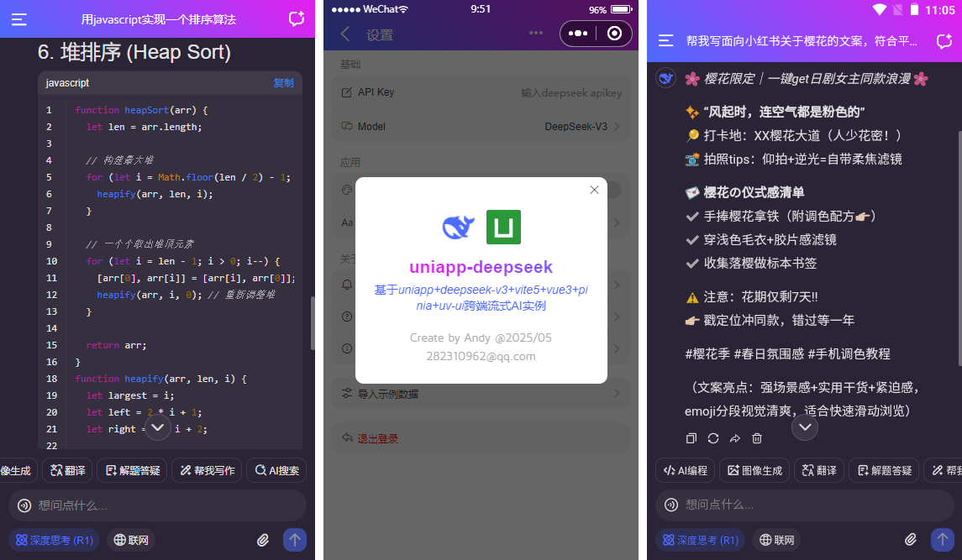Attach a file using the right chat's paperclip icon
Viewport: 962px width, 560px height.
[x=911, y=540]
